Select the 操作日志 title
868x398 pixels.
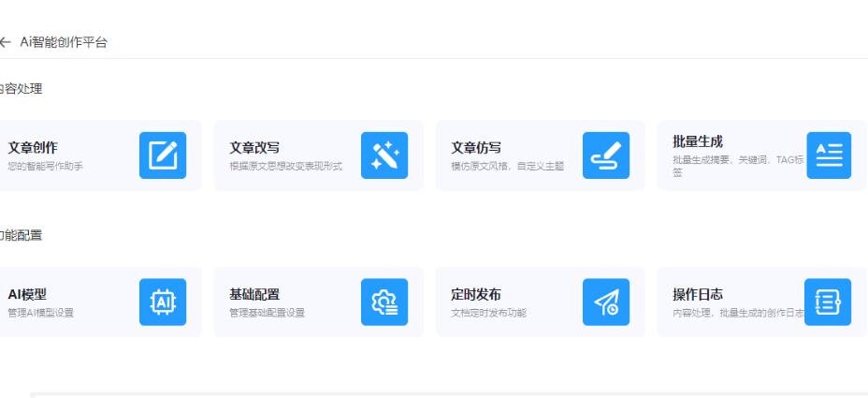point(698,294)
